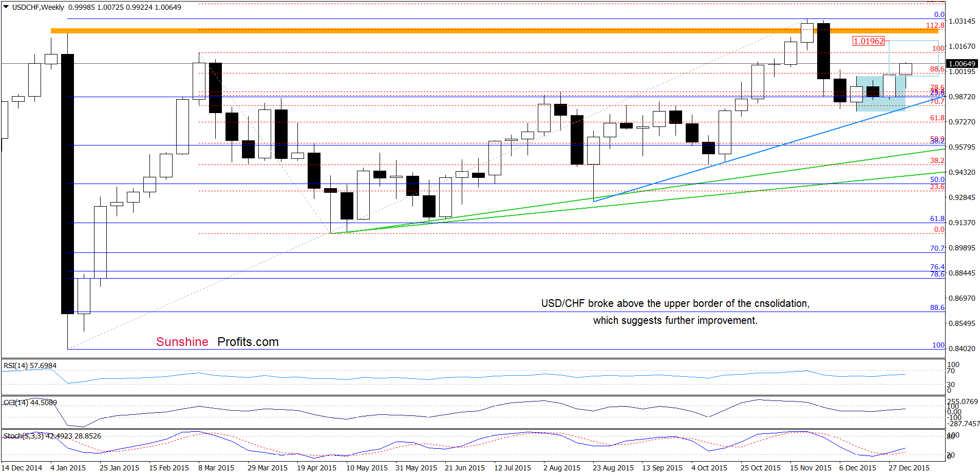Click the 'which suggests further improvement.' annotation

tap(675, 320)
